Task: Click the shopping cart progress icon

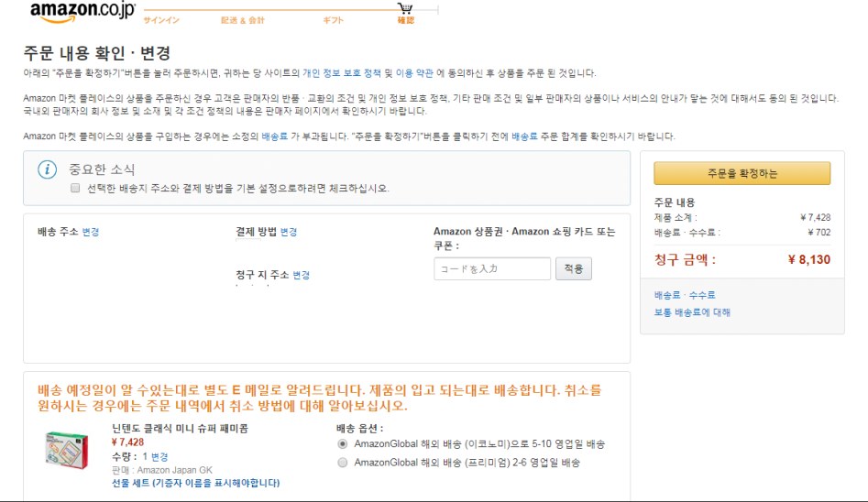Action: pyautogui.click(x=405, y=7)
